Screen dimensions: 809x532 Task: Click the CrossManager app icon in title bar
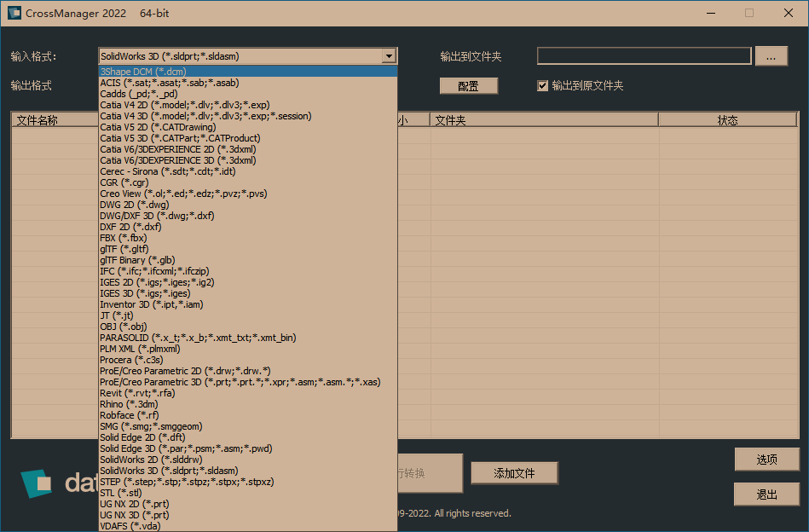point(14,13)
